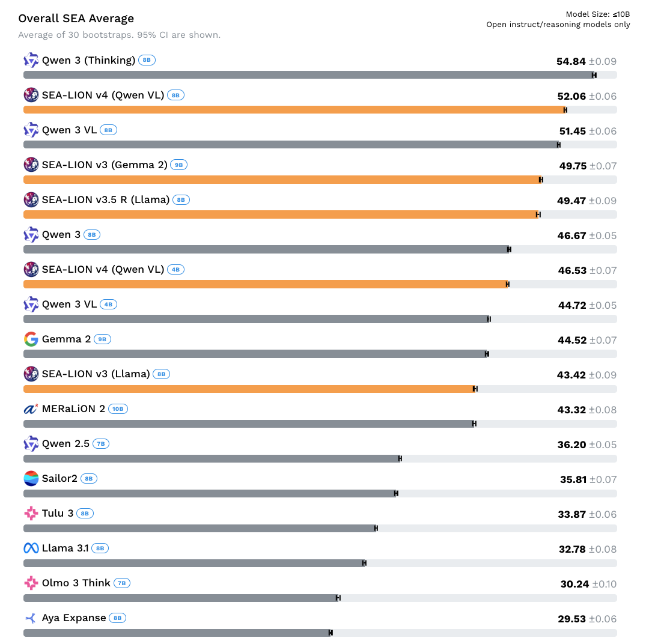The width and height of the screenshot is (649, 644).
Task: Click the 54.84 score value
Action: 571,61
